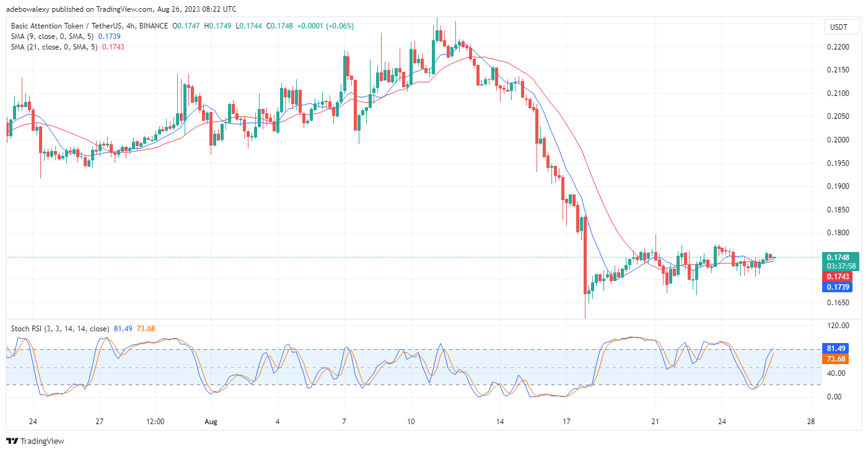
Task: Click the Stoch RSI 40.00 axis label
Action: pyautogui.click(x=836, y=373)
